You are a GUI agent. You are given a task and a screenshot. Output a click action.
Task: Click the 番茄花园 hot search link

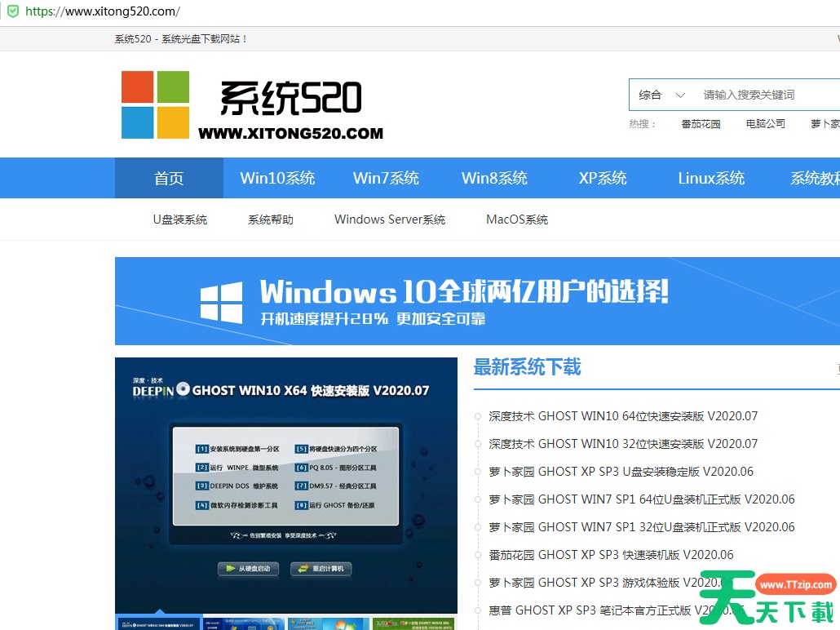(x=701, y=124)
